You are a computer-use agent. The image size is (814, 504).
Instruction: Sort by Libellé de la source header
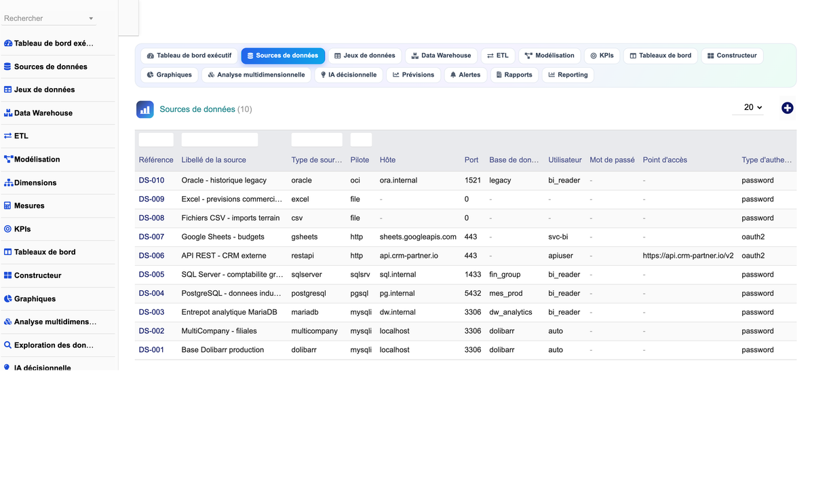214,160
